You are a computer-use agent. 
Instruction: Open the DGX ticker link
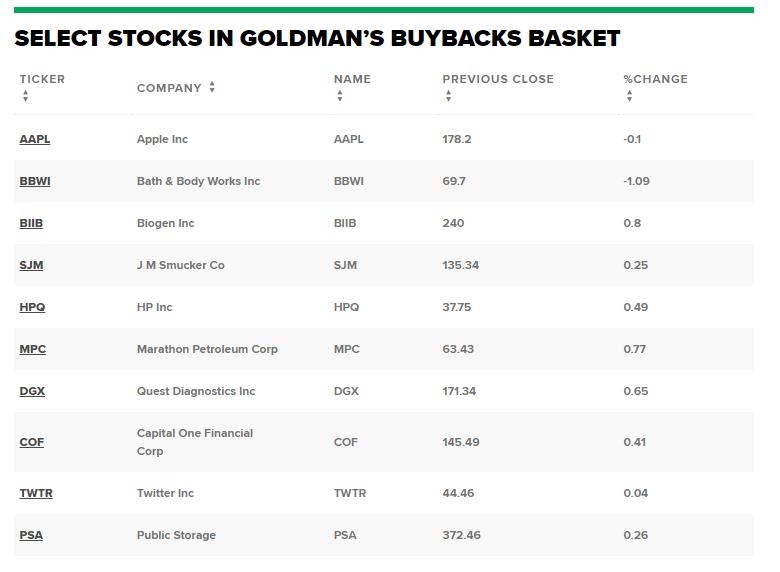point(32,391)
